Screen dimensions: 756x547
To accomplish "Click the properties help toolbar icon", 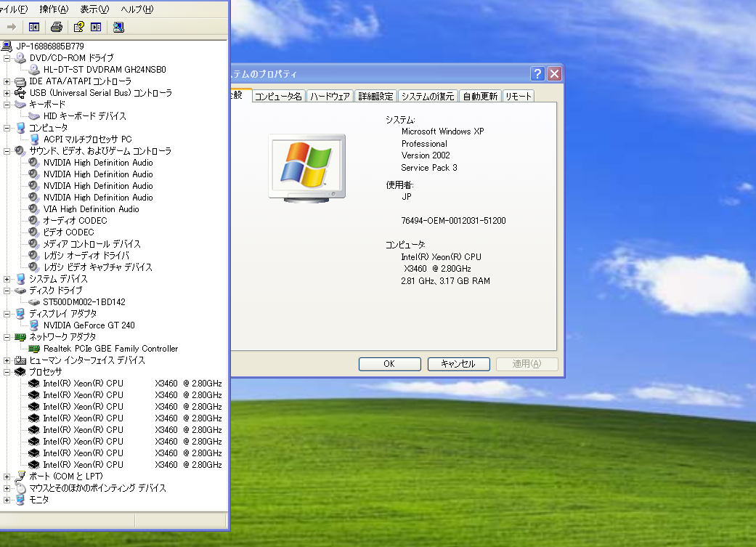I will pos(78,27).
